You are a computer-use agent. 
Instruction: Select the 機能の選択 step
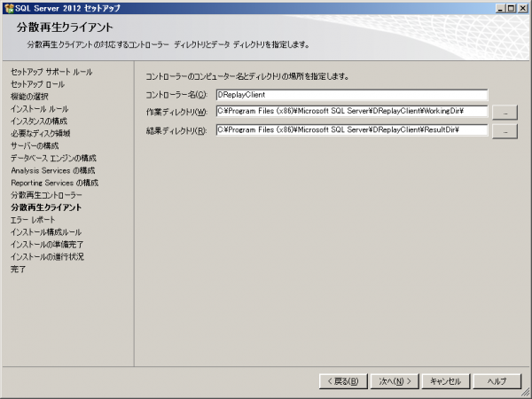[31, 96]
